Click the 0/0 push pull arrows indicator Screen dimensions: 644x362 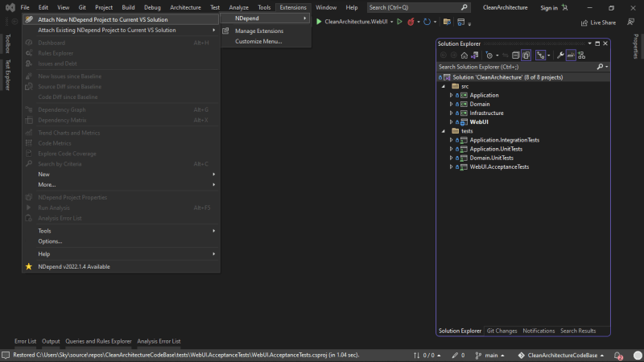[427, 356]
